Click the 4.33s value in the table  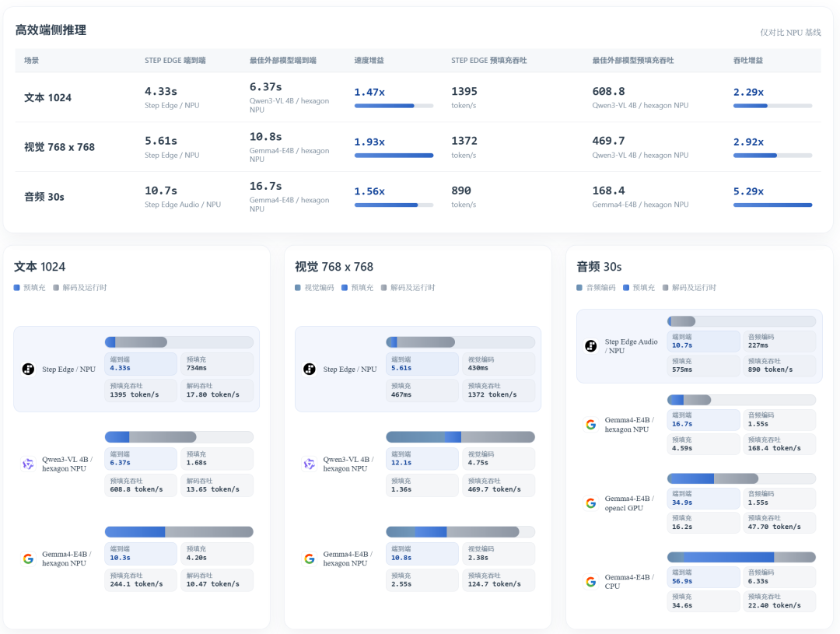coord(161,92)
